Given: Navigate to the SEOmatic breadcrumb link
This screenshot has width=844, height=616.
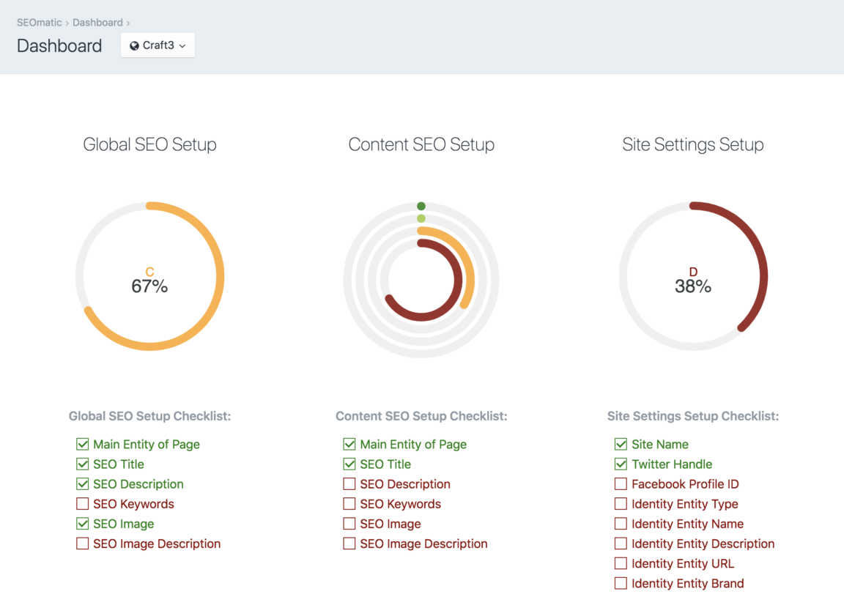Looking at the screenshot, I should [38, 22].
